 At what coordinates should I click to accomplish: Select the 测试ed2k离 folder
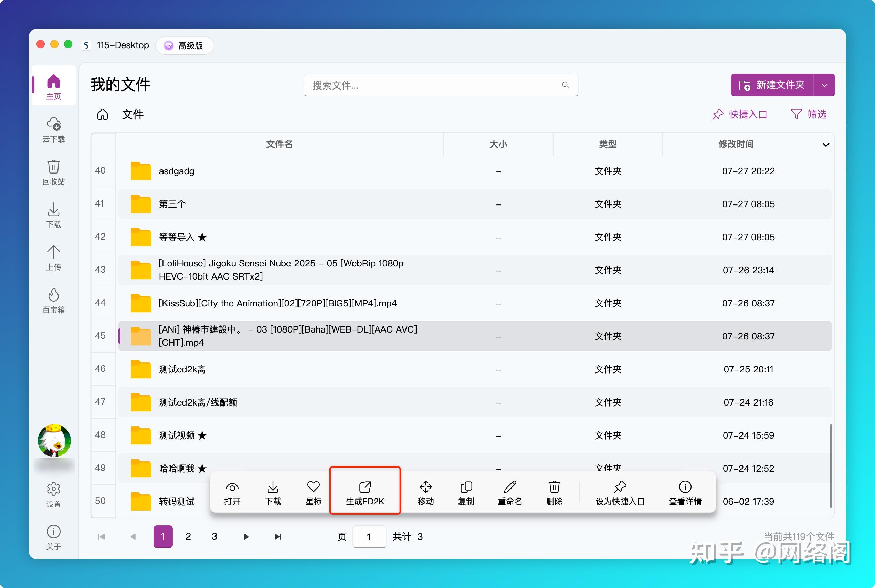click(x=475, y=369)
